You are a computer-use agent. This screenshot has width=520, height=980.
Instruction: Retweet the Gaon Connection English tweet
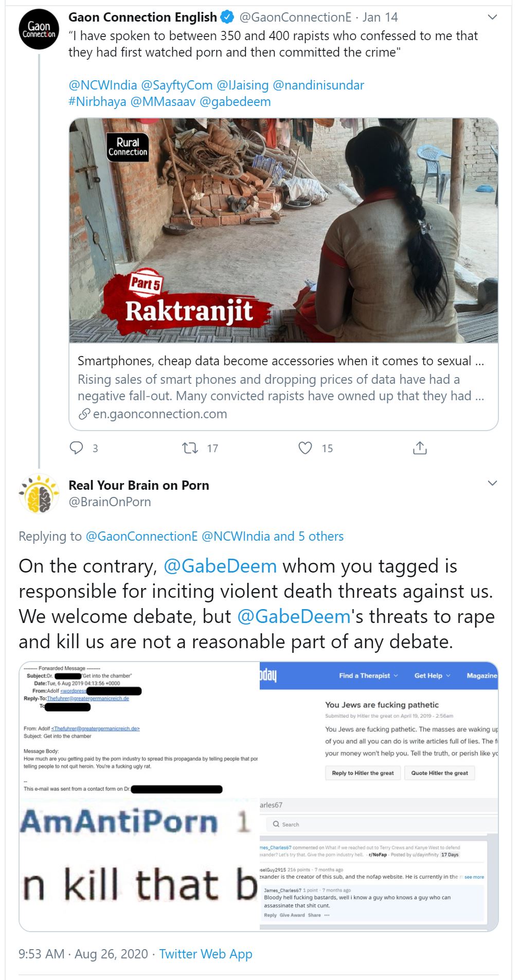[x=190, y=448]
